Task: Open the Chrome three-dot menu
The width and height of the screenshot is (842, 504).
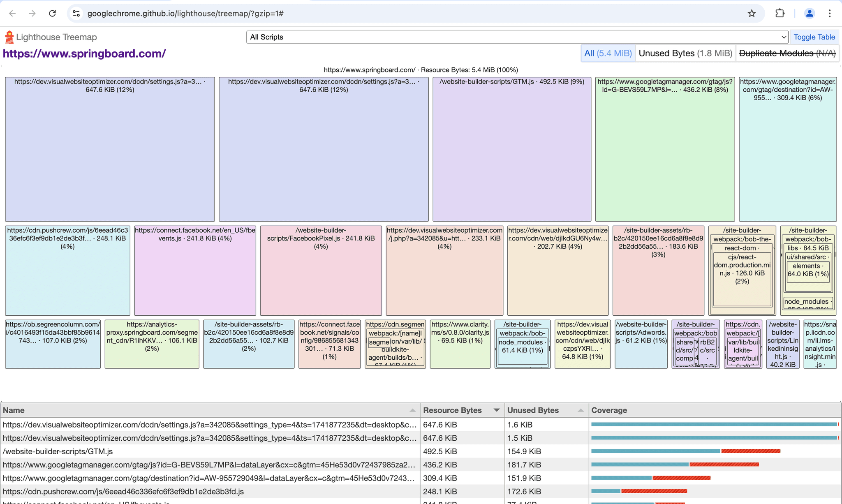Action: 830,14
